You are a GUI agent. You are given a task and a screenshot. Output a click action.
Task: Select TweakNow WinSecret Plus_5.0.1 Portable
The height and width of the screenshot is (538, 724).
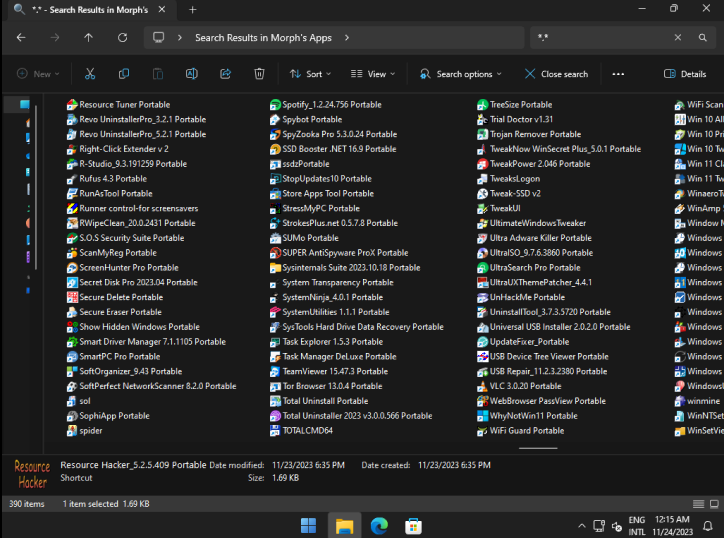(x=559, y=149)
